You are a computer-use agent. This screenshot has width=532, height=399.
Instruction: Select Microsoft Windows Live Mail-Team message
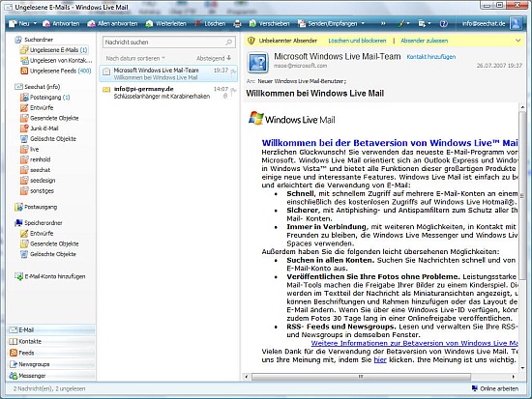pyautogui.click(x=168, y=73)
